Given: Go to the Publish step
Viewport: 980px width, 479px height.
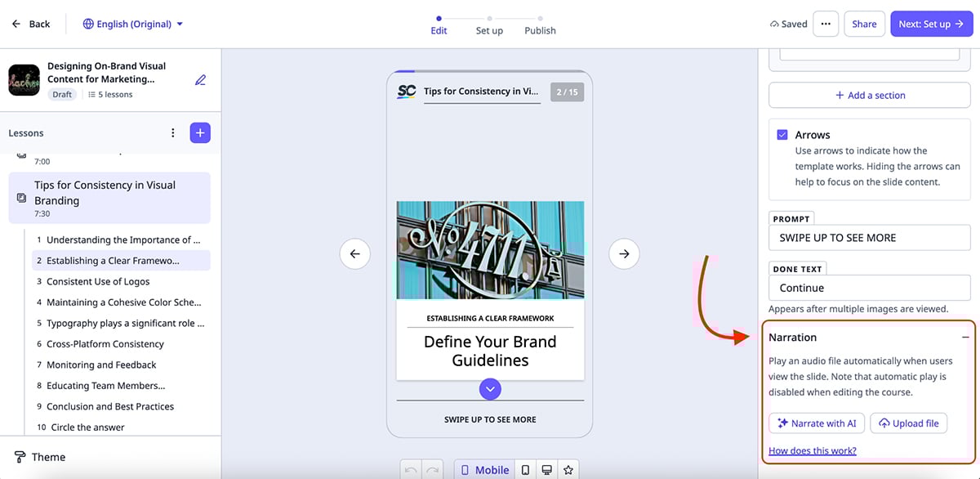Looking at the screenshot, I should coord(540,30).
